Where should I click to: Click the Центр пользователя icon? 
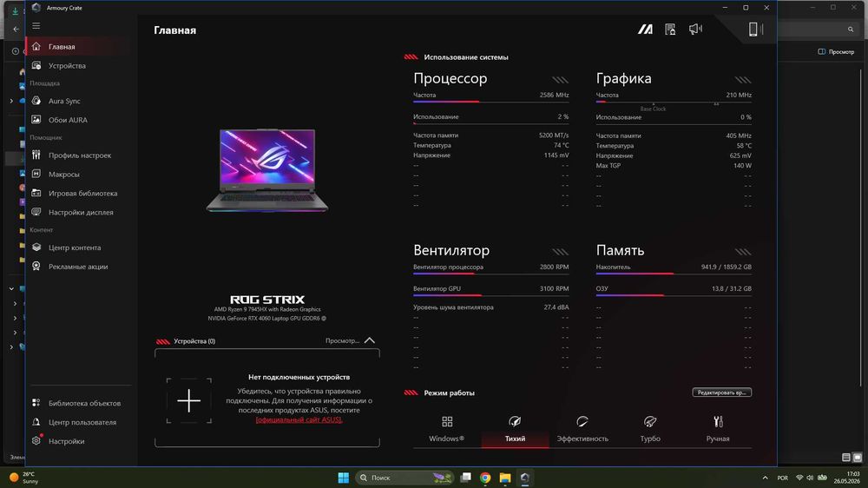(x=36, y=421)
